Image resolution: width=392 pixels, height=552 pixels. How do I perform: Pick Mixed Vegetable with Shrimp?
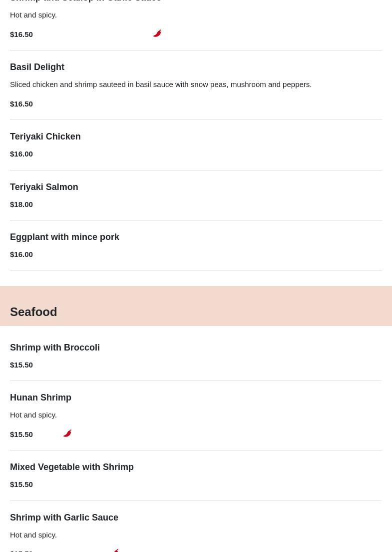[x=72, y=467]
